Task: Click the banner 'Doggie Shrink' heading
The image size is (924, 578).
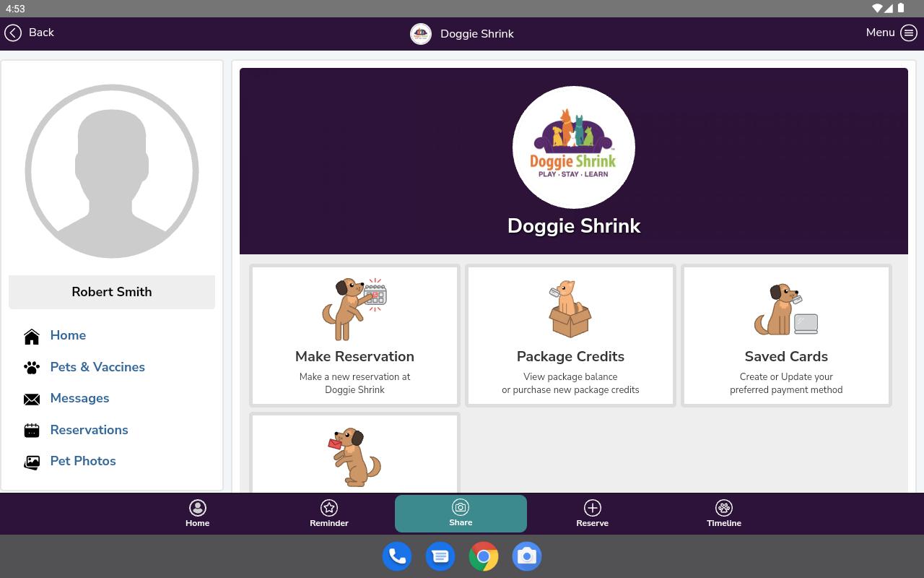Action: 574,226
